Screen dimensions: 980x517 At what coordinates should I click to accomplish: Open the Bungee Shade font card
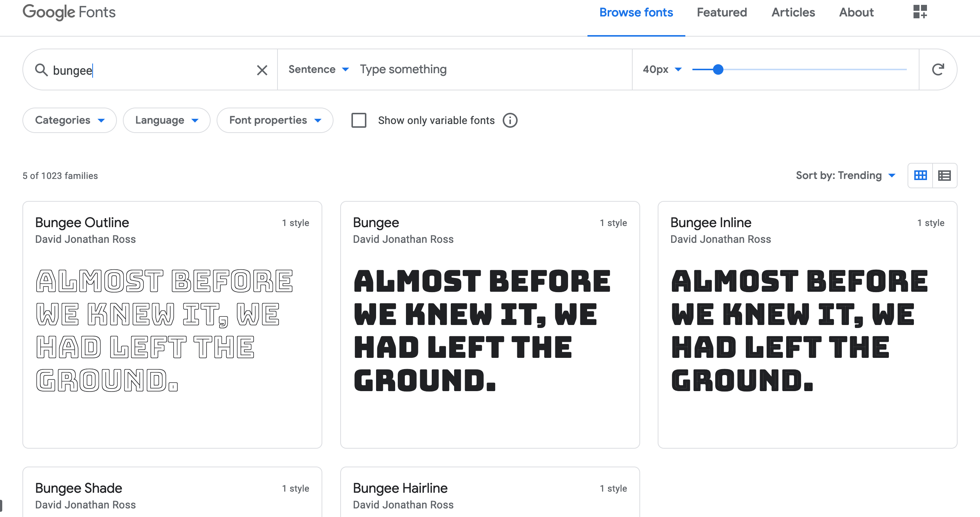coord(172,492)
